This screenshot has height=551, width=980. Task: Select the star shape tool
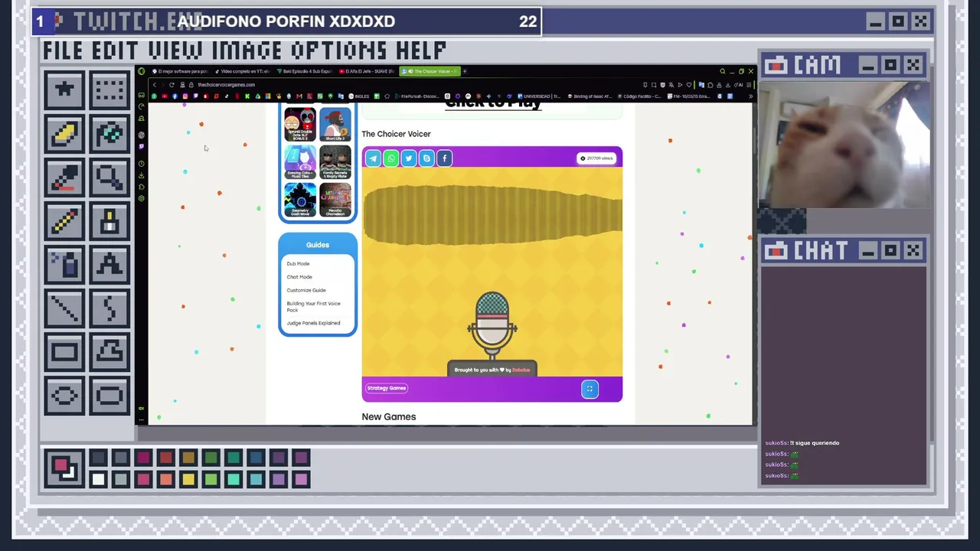click(x=64, y=90)
